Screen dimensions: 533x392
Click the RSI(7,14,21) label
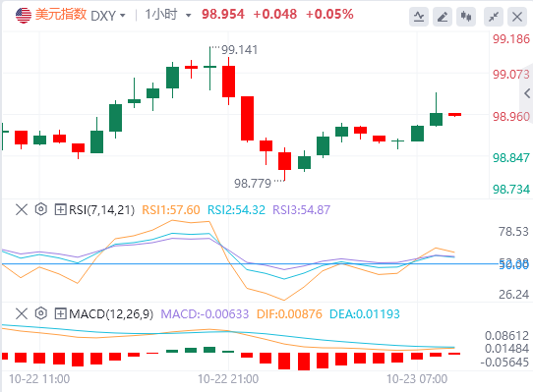(101, 210)
